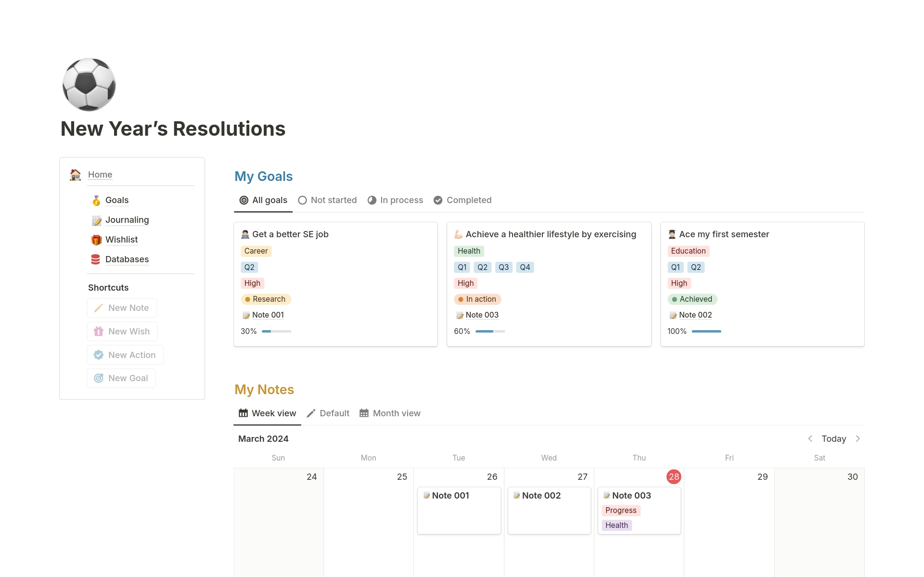Go to previous week using left chevron
Viewport: 924px width, 577px height.
pyautogui.click(x=810, y=438)
